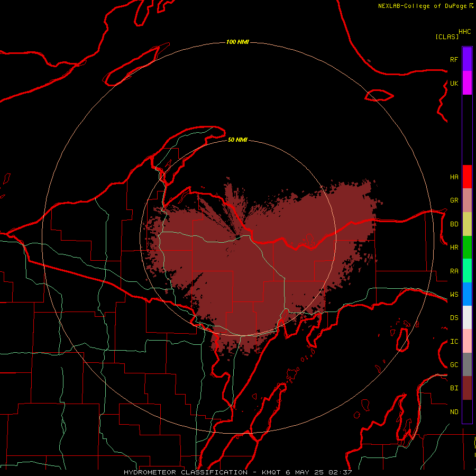476x476 pixels.
Task: Click the BD legend label
Action: click(454, 224)
